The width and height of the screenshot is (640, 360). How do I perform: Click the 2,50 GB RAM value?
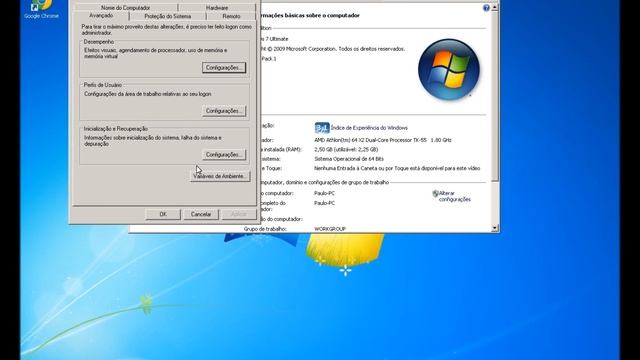coord(346,149)
